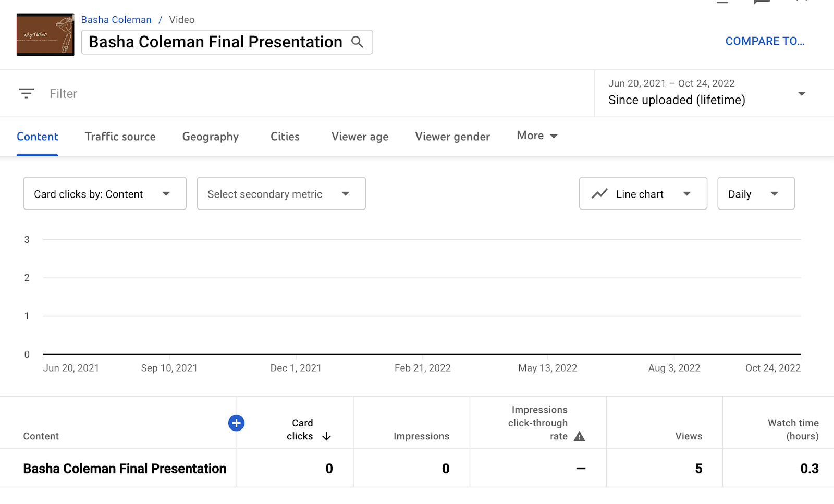Select the Geography tab

(211, 137)
